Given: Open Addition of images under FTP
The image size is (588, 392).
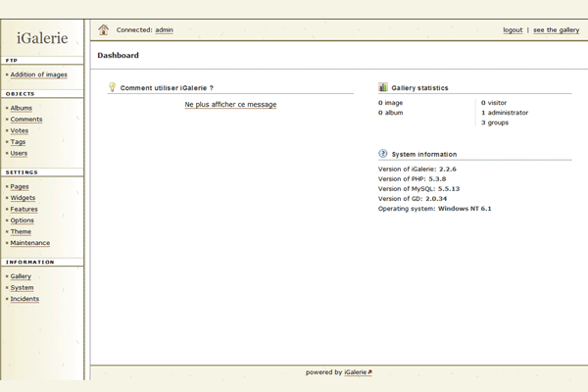Looking at the screenshot, I should 38,74.
